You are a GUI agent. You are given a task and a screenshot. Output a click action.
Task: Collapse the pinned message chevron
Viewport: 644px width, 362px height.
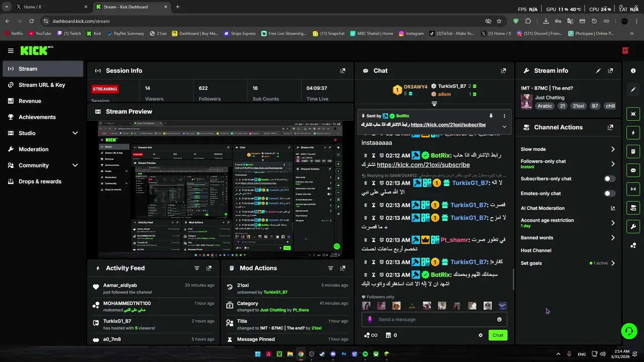coord(504,127)
